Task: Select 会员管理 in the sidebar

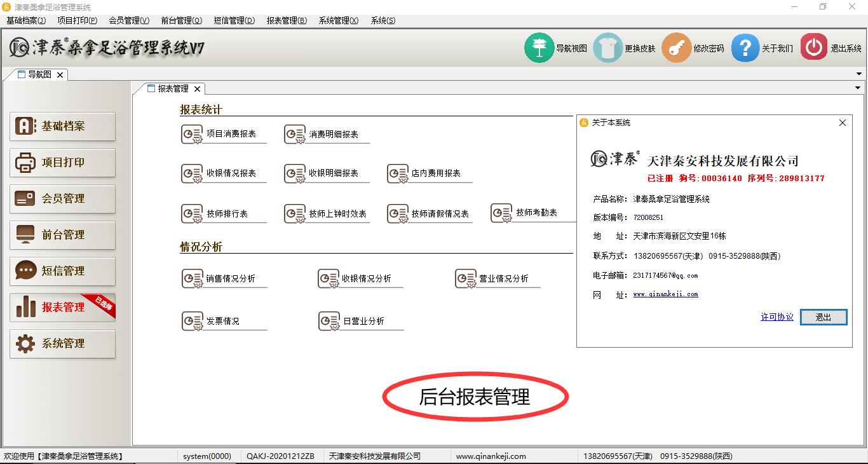Action: pos(62,199)
